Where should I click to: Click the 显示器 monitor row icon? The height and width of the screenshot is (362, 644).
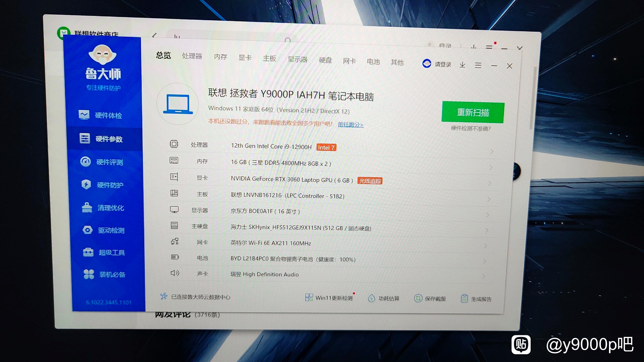coord(174,209)
